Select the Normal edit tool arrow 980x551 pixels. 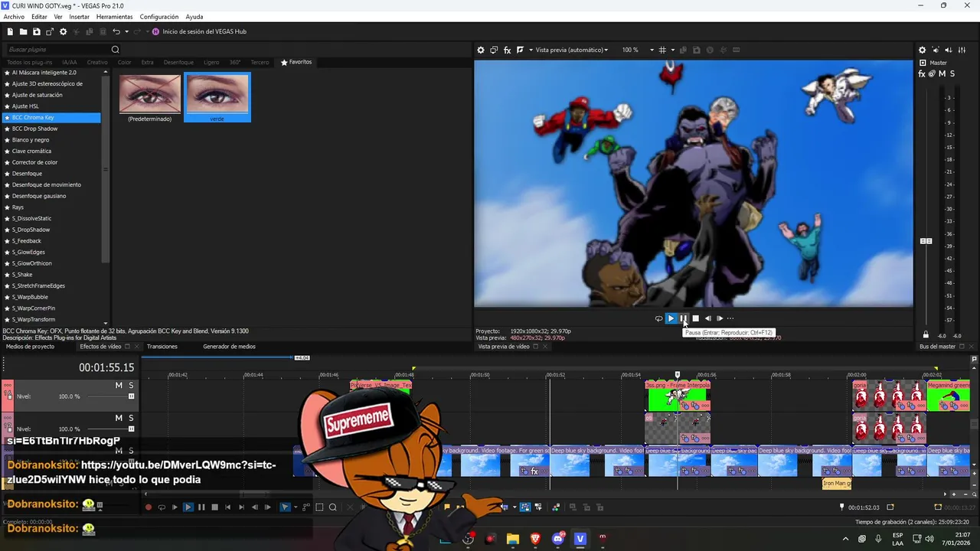pyautogui.click(x=285, y=507)
